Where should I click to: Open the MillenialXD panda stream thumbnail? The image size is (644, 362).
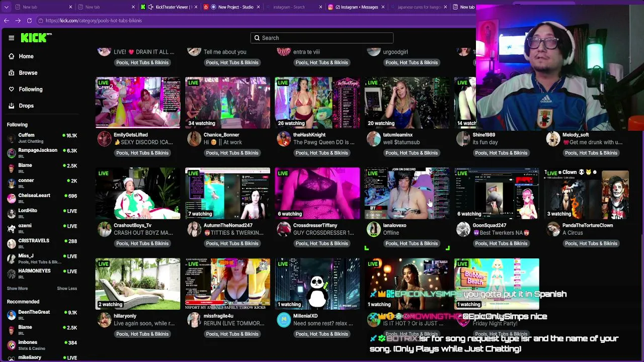(x=317, y=284)
